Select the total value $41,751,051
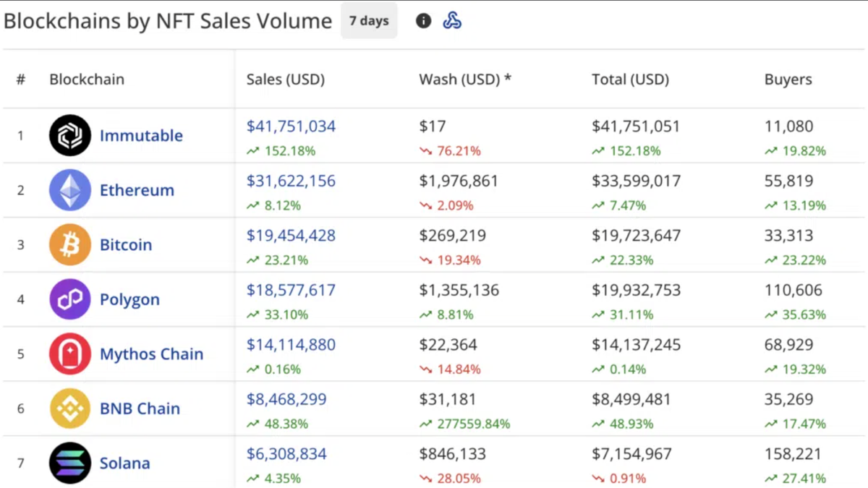This screenshot has height=488, width=868. point(636,127)
